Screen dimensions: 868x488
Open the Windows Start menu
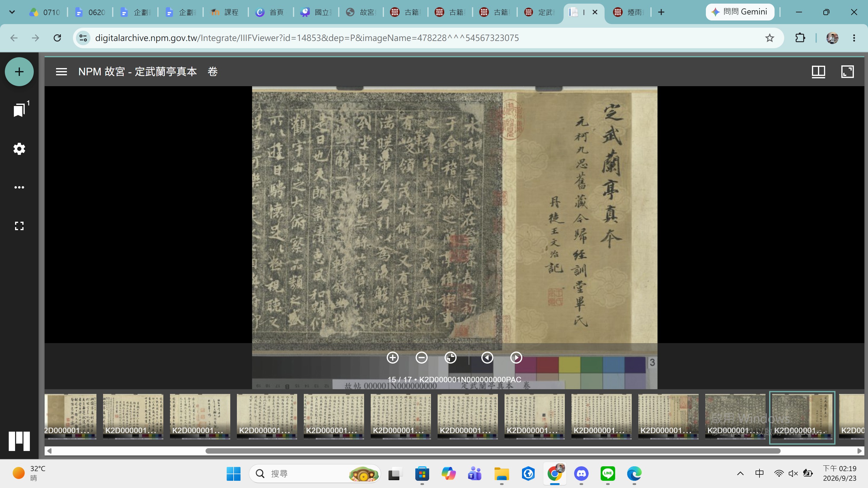(234, 474)
